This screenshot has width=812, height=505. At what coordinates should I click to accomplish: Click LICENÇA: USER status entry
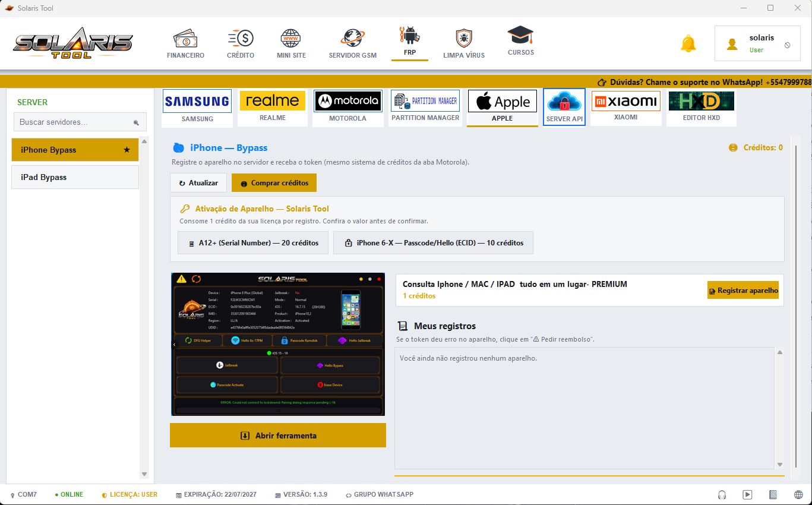click(129, 494)
